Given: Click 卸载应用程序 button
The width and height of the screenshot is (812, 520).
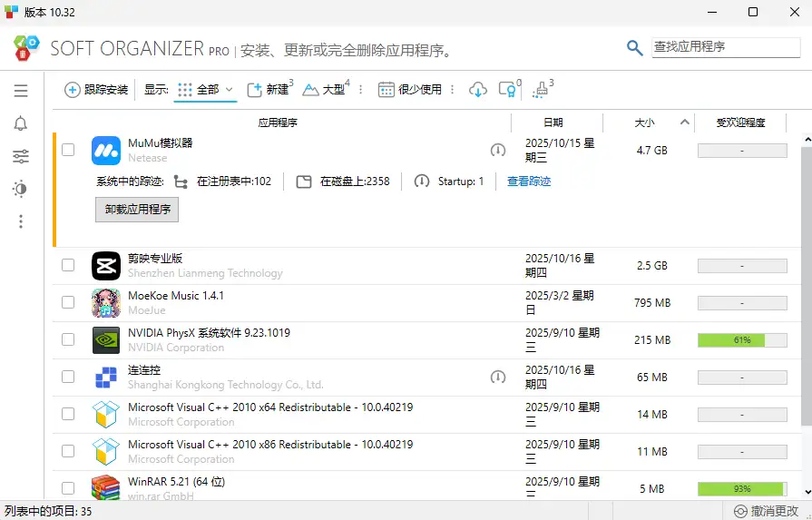Looking at the screenshot, I should click(x=137, y=210).
